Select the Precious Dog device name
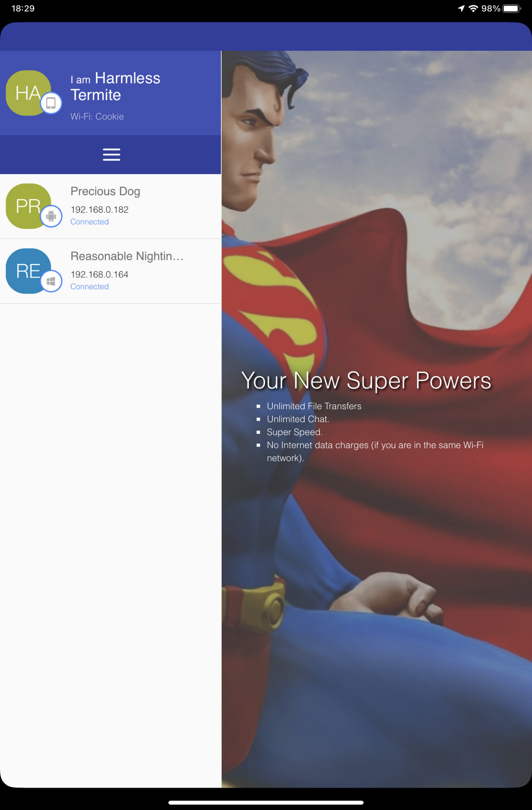 [x=105, y=192]
